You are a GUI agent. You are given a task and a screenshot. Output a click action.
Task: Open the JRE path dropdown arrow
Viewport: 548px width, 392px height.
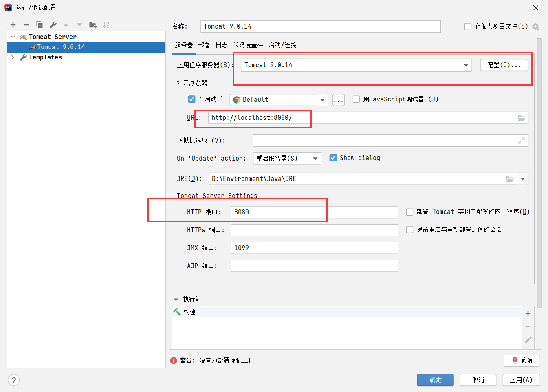click(523, 179)
